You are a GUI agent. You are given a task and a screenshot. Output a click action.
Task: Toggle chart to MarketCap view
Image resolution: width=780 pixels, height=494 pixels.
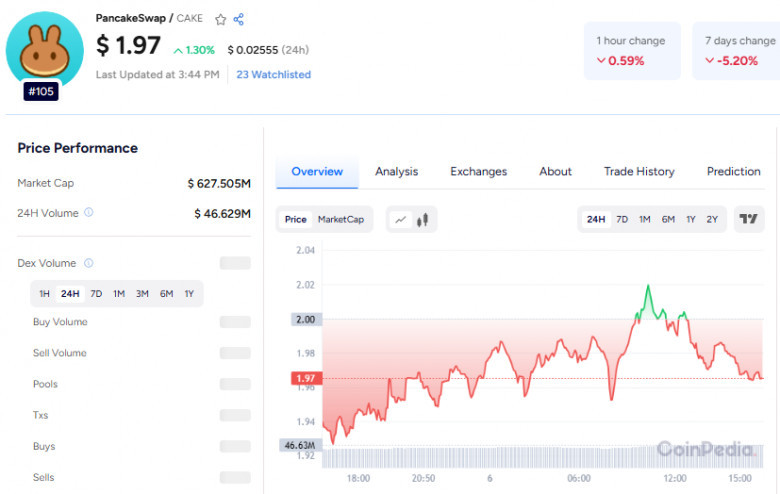click(341, 219)
